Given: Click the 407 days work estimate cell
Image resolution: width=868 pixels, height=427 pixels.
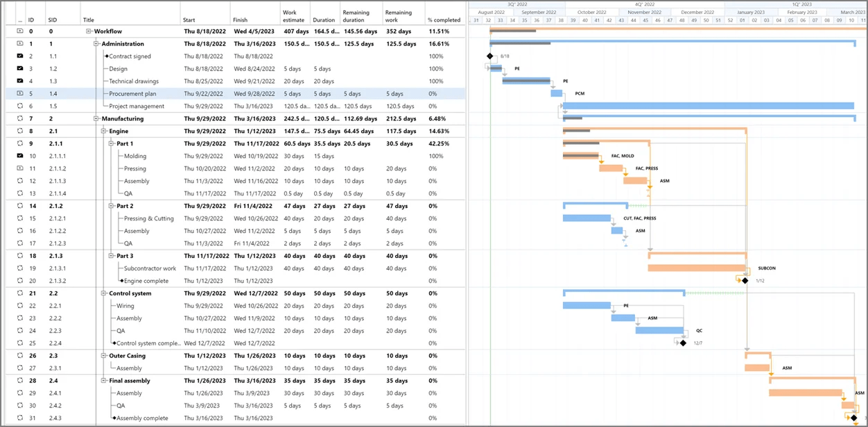Looking at the screenshot, I should [x=295, y=31].
